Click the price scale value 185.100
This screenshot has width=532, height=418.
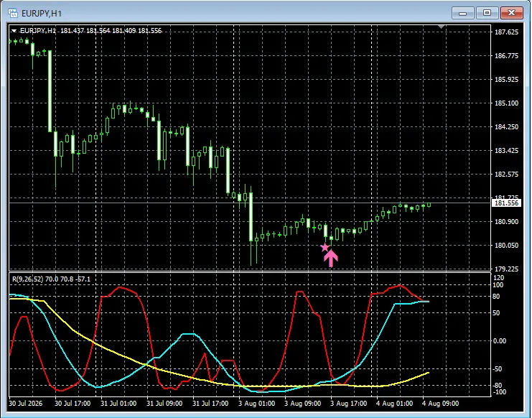coord(507,103)
